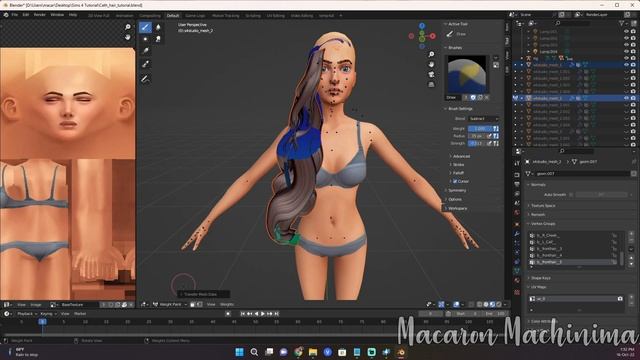Expand the Lamp.004 tree item in outliner

[529, 51]
